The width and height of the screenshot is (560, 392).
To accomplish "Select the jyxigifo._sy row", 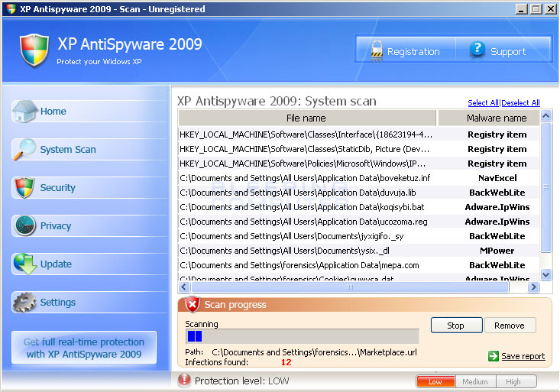I will pyautogui.click(x=358, y=236).
